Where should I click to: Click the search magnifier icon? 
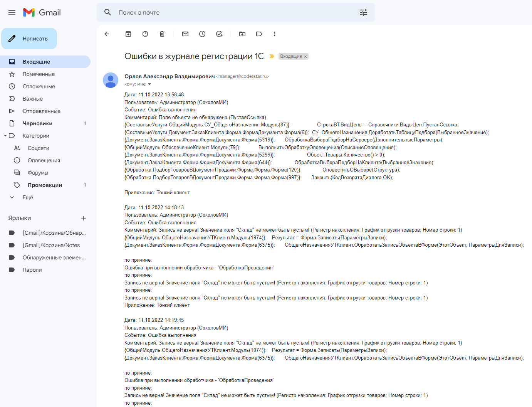pyautogui.click(x=108, y=12)
